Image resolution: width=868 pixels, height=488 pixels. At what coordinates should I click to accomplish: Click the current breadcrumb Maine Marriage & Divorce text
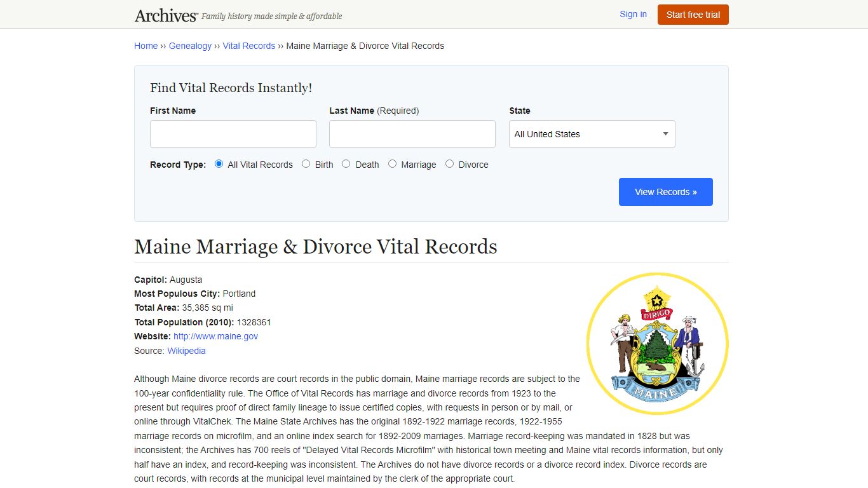(x=365, y=46)
